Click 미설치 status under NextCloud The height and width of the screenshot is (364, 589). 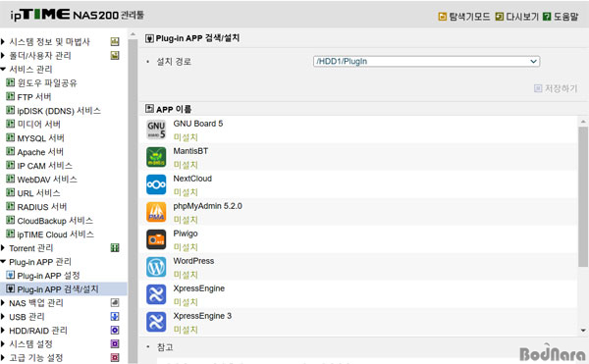(186, 192)
